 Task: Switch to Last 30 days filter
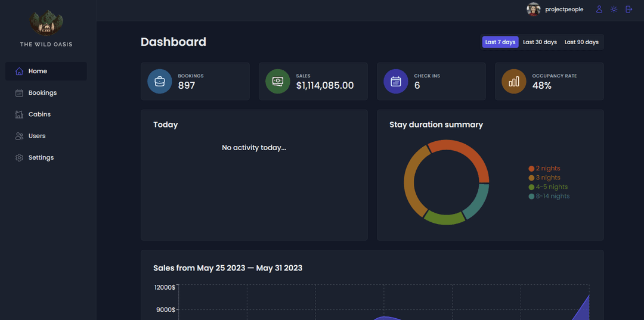point(540,42)
